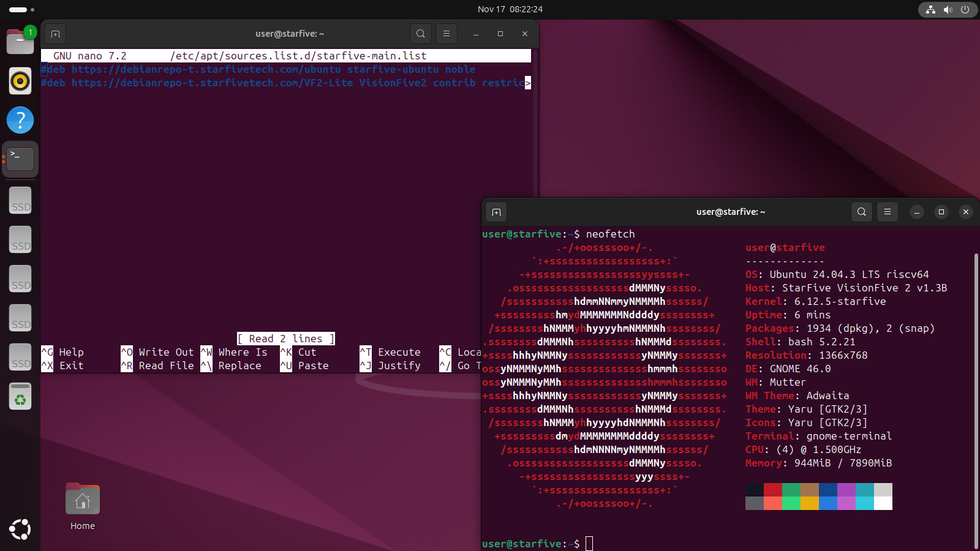Click the red color swatch in neofetch output
Image resolution: width=980 pixels, height=551 pixels.
[772, 490]
